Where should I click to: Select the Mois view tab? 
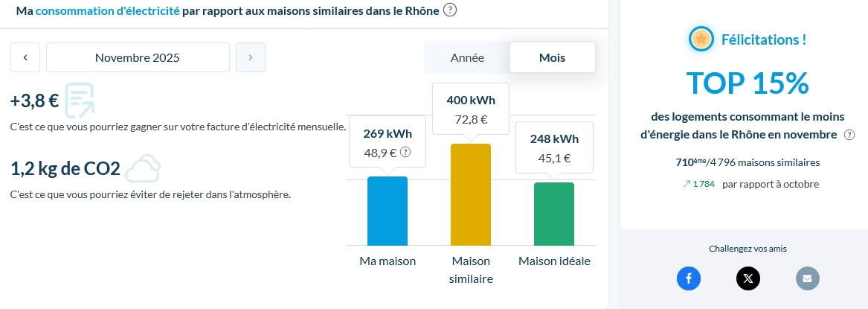pyautogui.click(x=552, y=57)
